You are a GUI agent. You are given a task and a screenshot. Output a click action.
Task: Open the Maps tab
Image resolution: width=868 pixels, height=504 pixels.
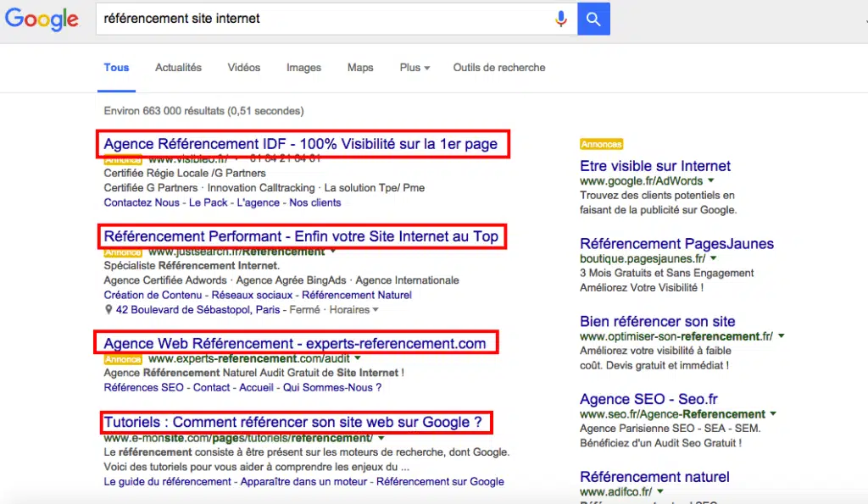tap(359, 67)
